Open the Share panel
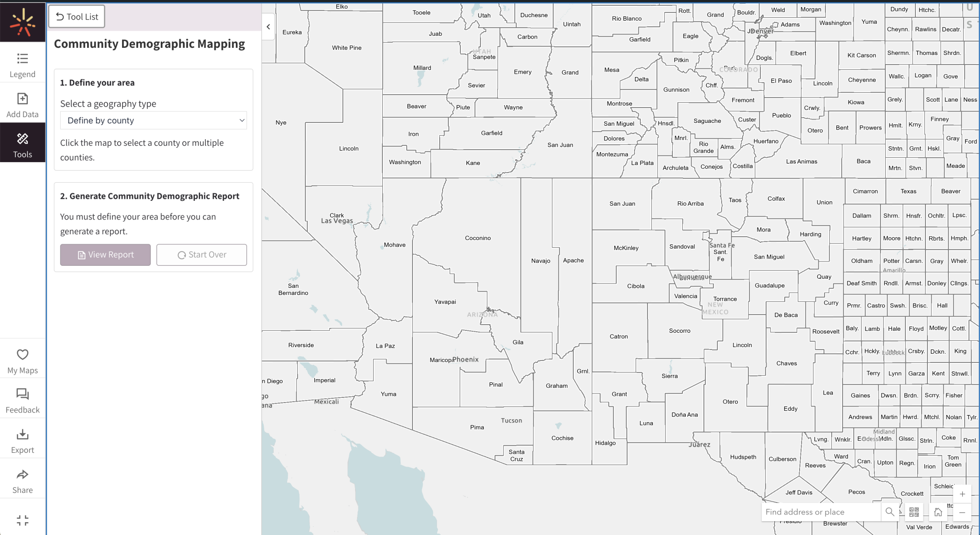The height and width of the screenshot is (535, 980). click(22, 480)
